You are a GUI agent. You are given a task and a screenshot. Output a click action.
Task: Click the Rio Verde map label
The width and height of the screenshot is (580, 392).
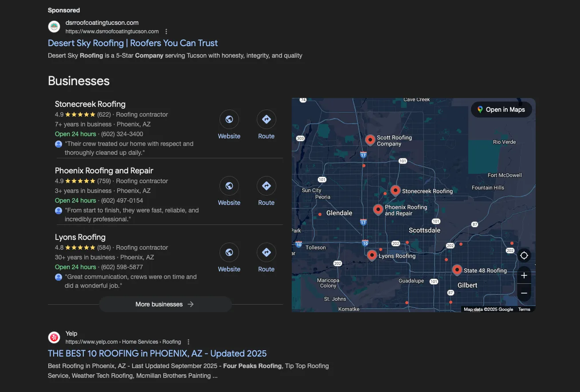coord(505,142)
